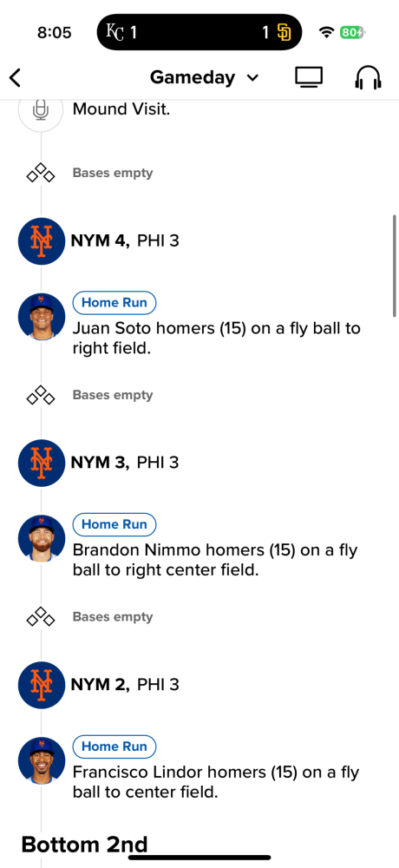Screen dimensions: 399x868
Task: Open Brandon Nimmo's player headshot
Action: (42, 539)
